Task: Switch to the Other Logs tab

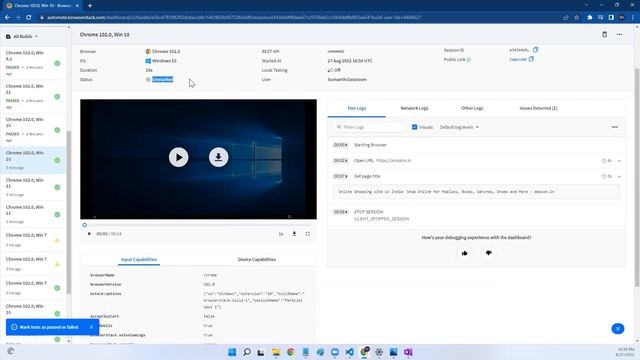Action: tap(472, 108)
